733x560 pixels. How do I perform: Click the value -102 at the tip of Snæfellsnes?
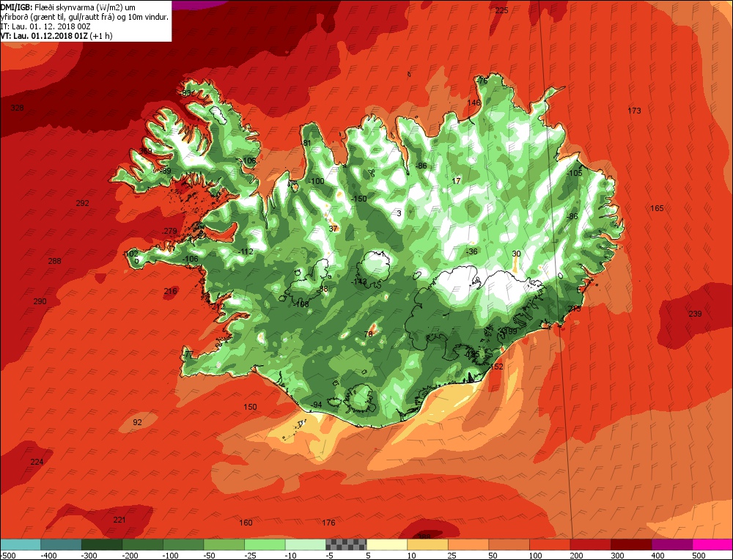(130, 254)
